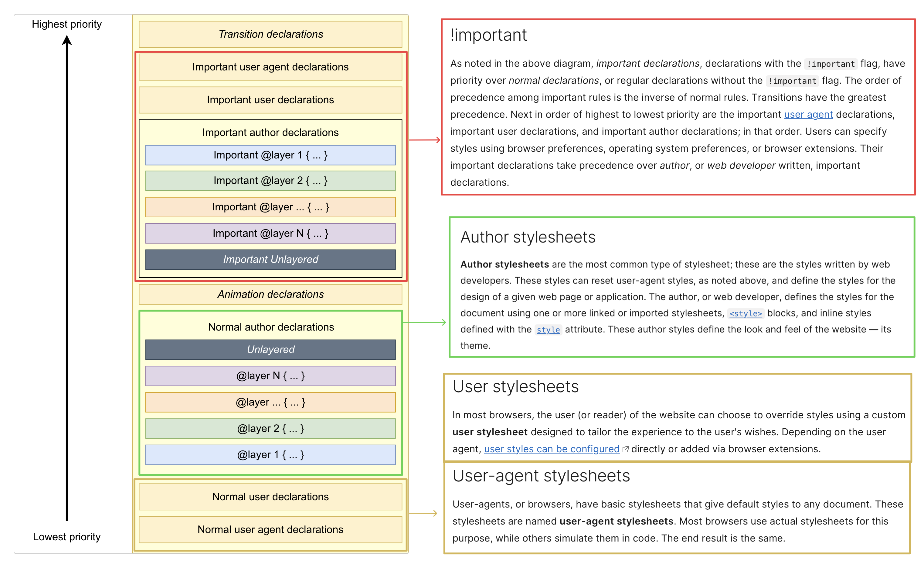924x564 pixels.
Task: Click the 'User-agent stylesheets' heading
Action: [x=541, y=476]
